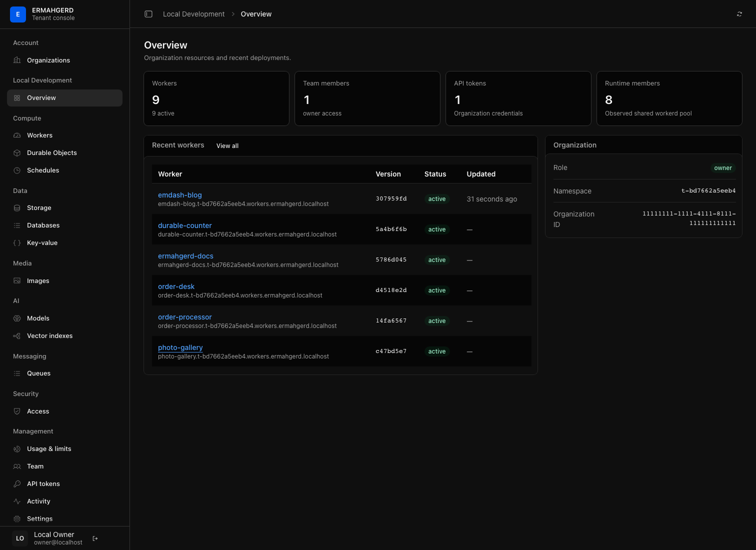
Task: Click the Models brain icon
Action: (x=17, y=318)
